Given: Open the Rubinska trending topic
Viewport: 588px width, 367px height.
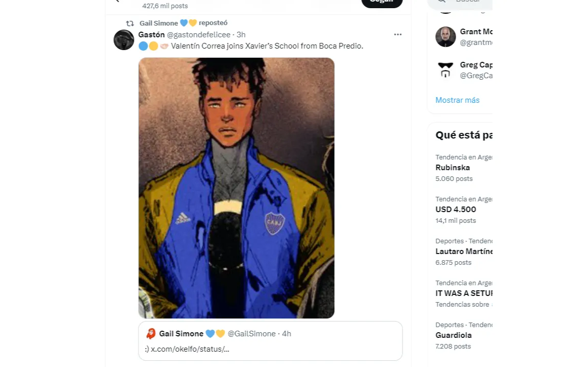Looking at the screenshot, I should click(453, 167).
